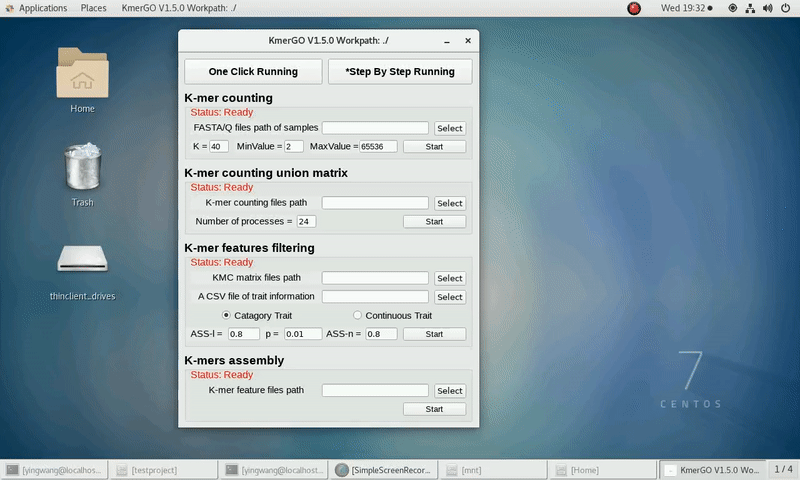Switch to Home window in taskbar
This screenshot has height=480, width=800.
pyautogui.click(x=603, y=470)
